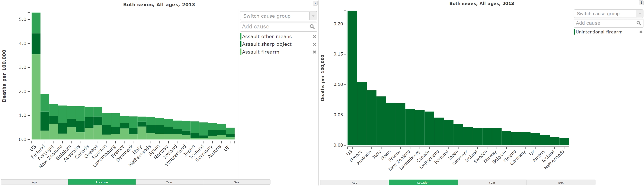Click Greece bar in right chart

pos(362,114)
